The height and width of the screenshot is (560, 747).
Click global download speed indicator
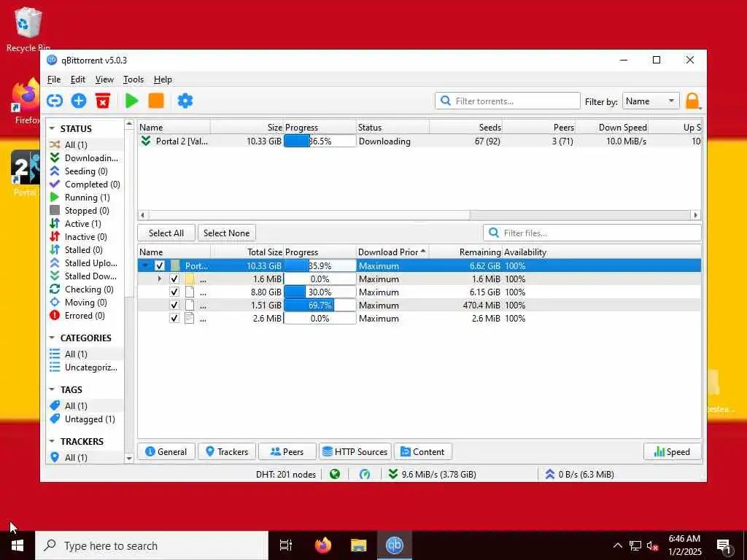pyautogui.click(x=432, y=474)
